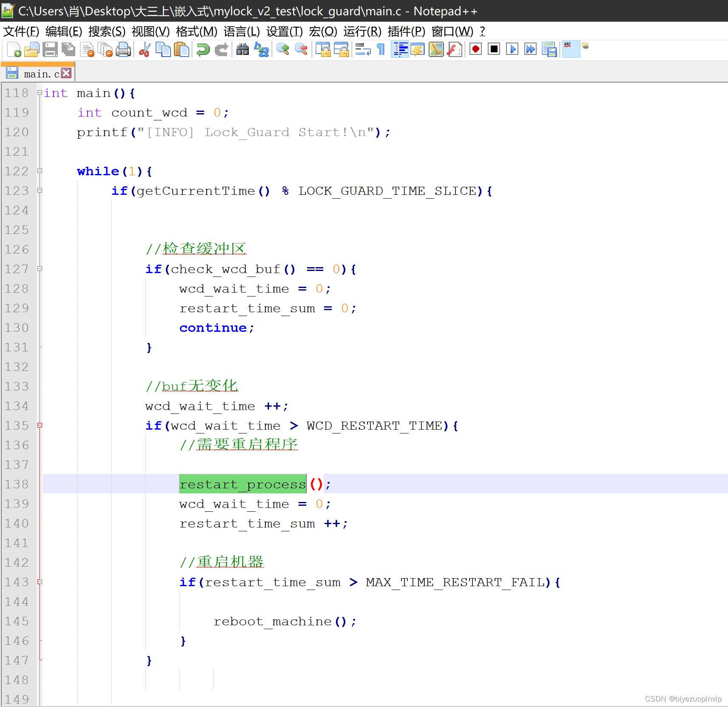Open the Replace dialog icon
This screenshot has height=707, width=728.
[261, 50]
